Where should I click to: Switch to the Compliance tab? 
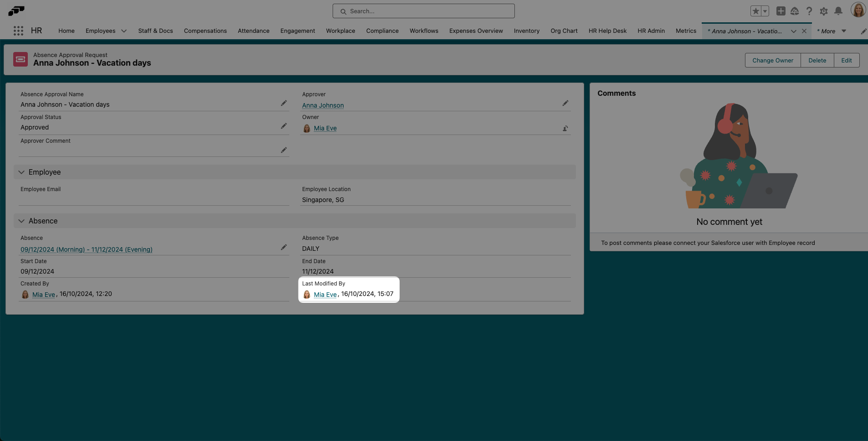click(382, 31)
